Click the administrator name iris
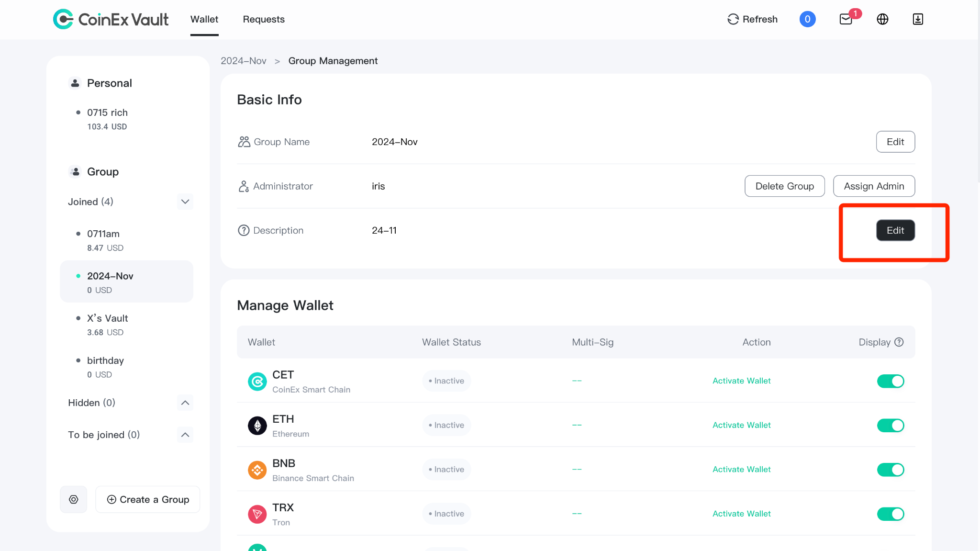 (x=378, y=186)
